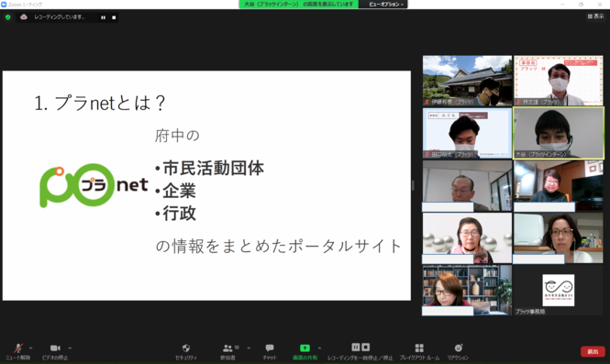Stop recording from bottom toolbar stop icon

366,347
